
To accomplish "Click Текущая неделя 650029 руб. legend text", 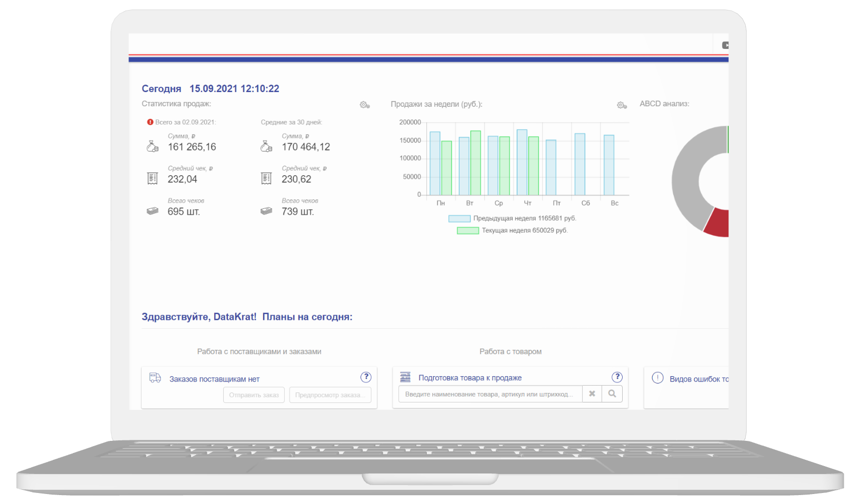I will (x=525, y=230).
